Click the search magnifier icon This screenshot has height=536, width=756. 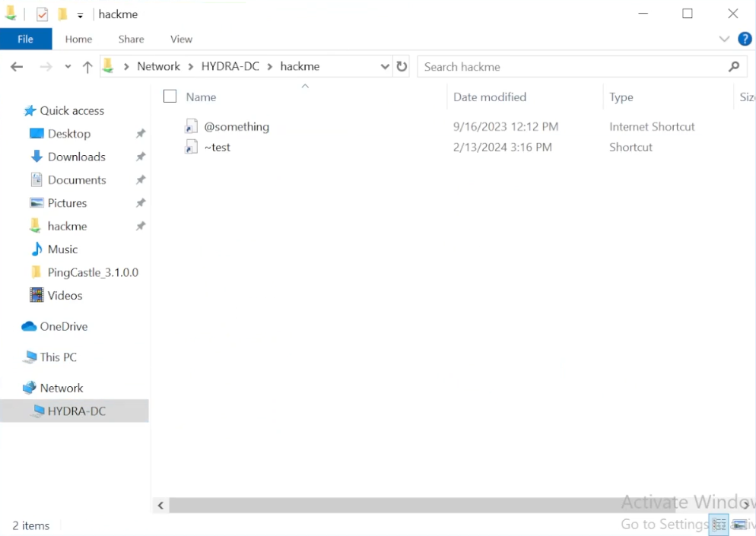(733, 67)
